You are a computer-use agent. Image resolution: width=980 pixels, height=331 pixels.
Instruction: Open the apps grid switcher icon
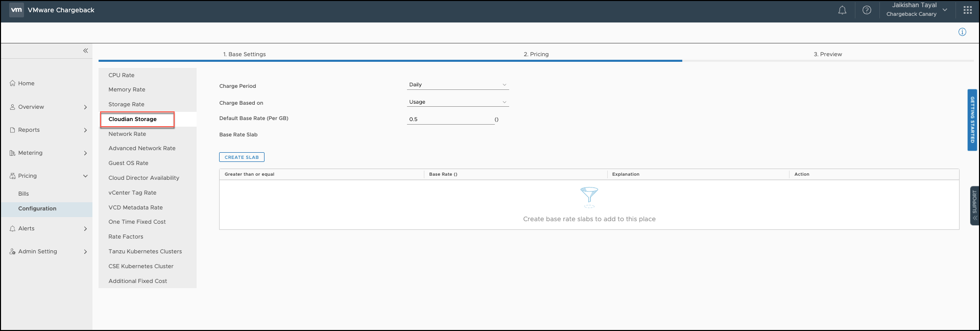[967, 10]
